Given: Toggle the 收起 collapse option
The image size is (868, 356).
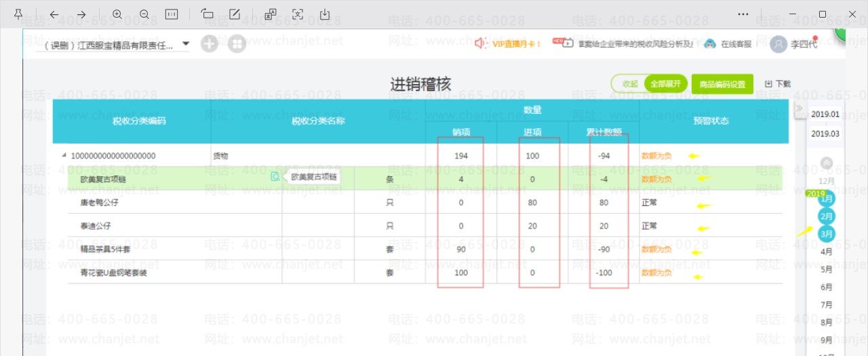Looking at the screenshot, I should (630, 84).
